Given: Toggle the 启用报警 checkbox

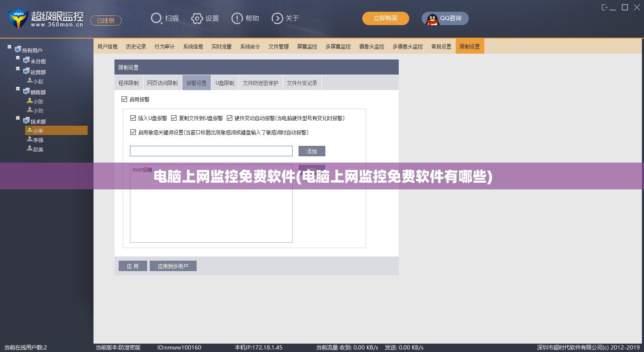Looking at the screenshot, I should (124, 99).
